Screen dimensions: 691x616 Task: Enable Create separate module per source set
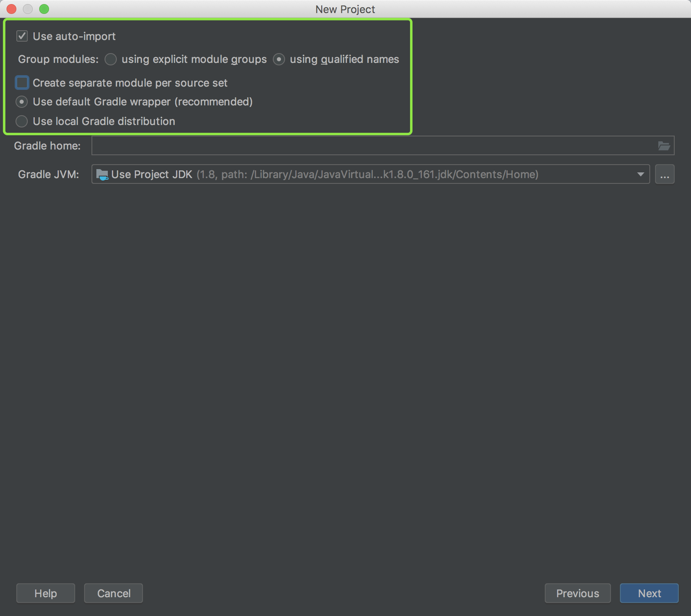point(22,83)
